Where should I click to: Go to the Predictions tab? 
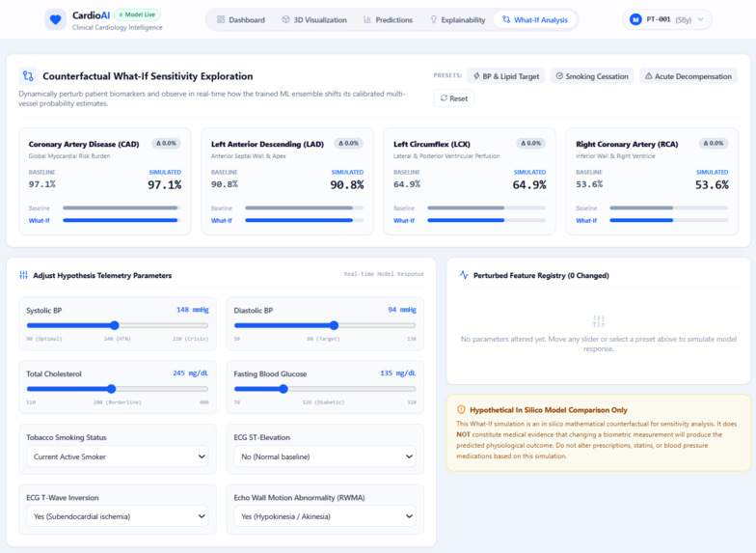388,19
